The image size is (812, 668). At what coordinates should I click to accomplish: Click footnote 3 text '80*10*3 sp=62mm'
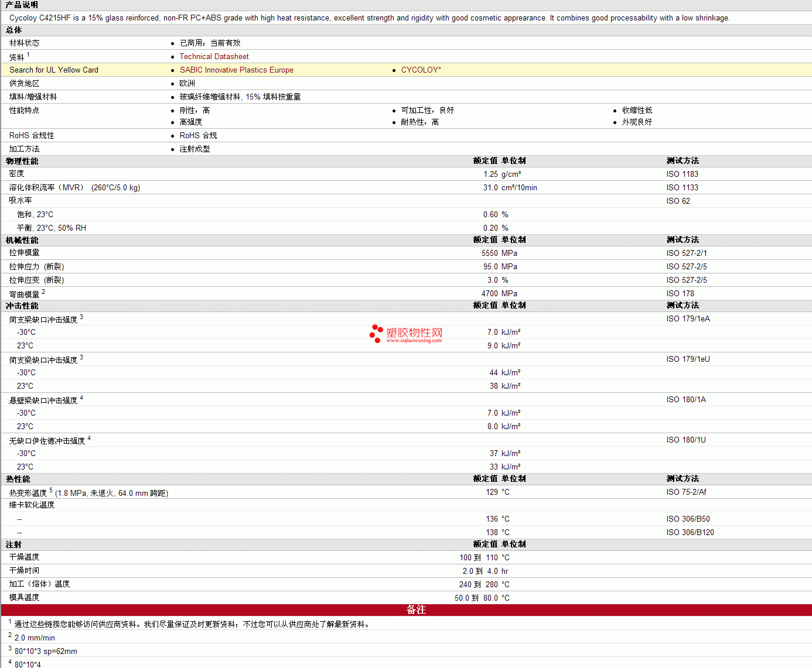point(46,651)
